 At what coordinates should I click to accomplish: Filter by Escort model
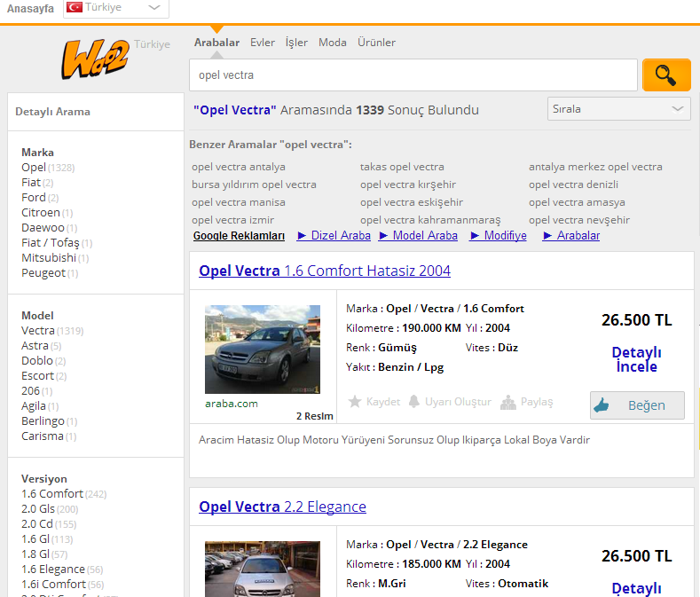37,375
